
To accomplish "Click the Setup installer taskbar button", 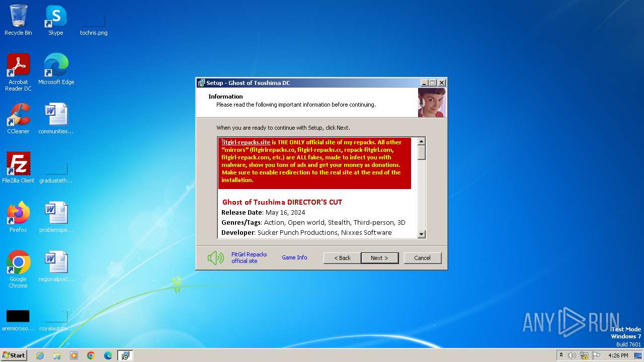I will click(x=125, y=355).
